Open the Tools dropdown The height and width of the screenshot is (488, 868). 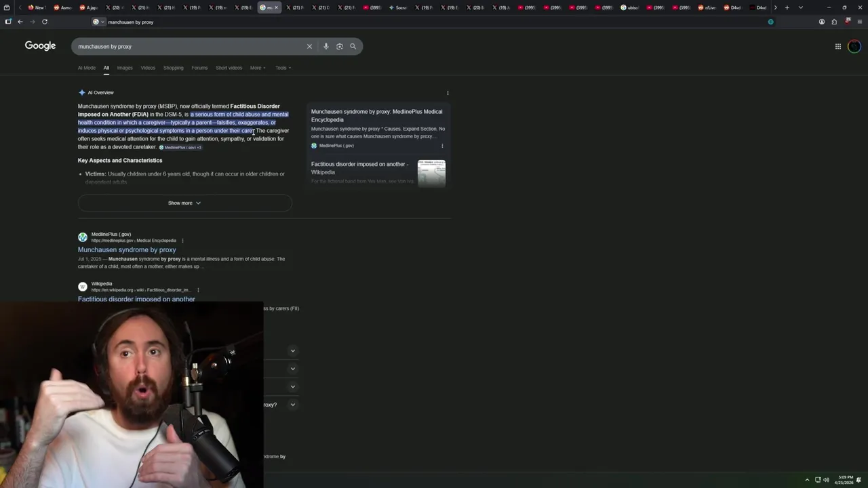(283, 68)
